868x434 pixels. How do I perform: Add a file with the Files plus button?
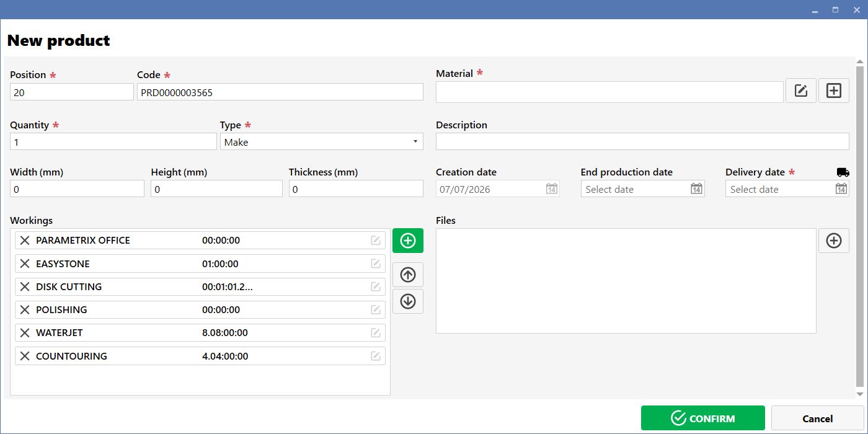click(x=834, y=241)
